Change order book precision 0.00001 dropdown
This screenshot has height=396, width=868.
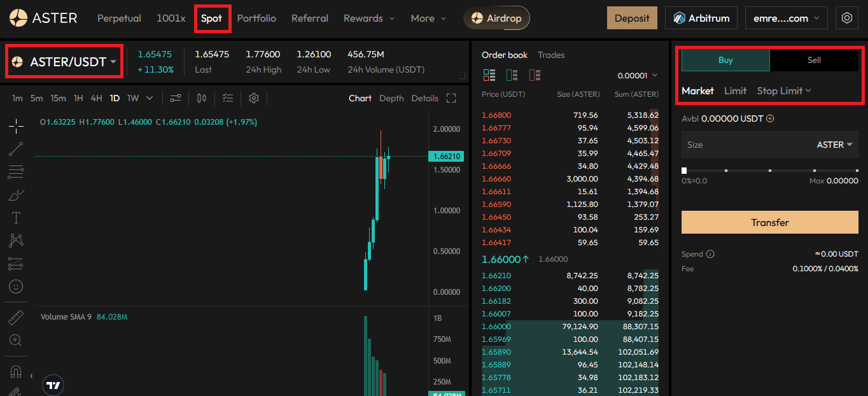click(x=638, y=76)
